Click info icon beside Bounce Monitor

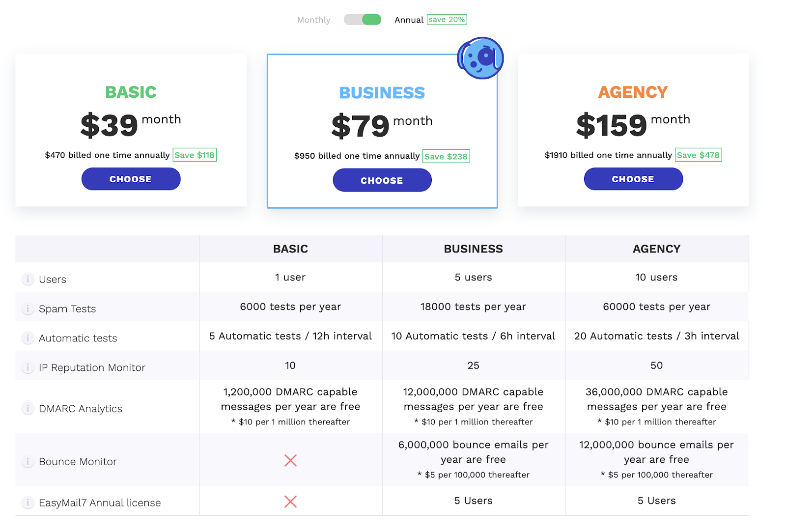(28, 462)
